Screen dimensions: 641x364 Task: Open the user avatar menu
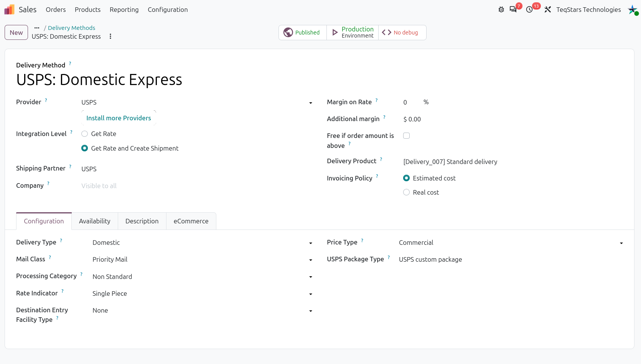[633, 10]
